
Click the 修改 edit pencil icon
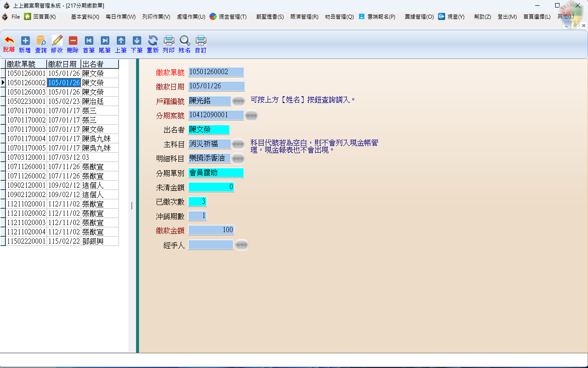(57, 41)
